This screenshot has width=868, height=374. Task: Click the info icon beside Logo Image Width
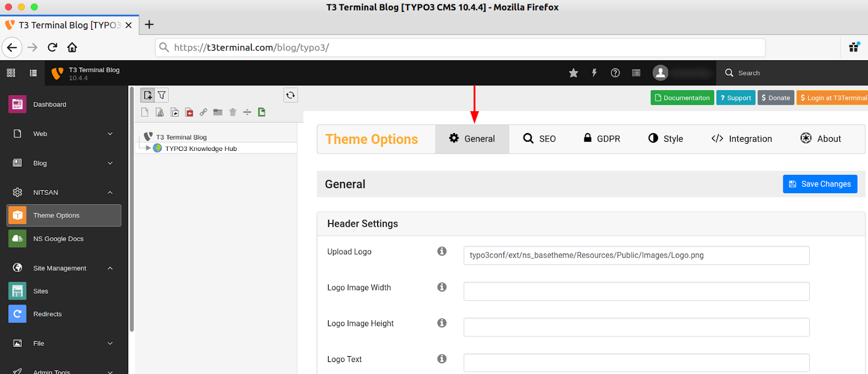(442, 287)
